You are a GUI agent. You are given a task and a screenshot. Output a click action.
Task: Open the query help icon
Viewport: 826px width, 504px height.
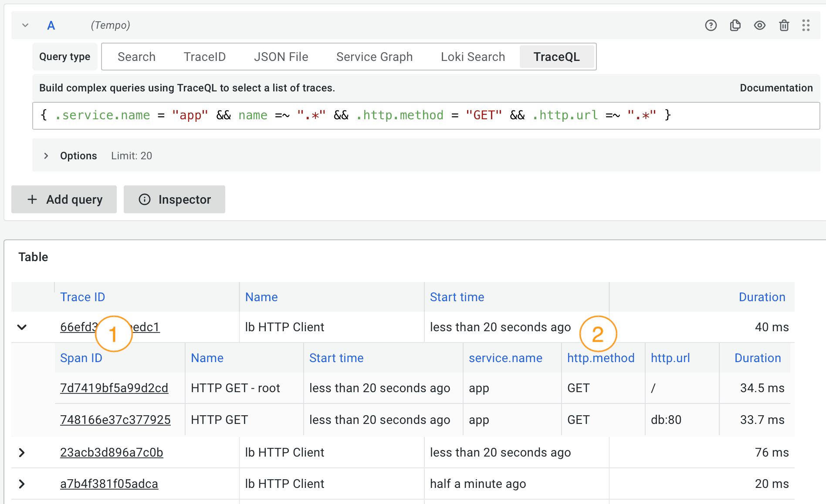711,25
